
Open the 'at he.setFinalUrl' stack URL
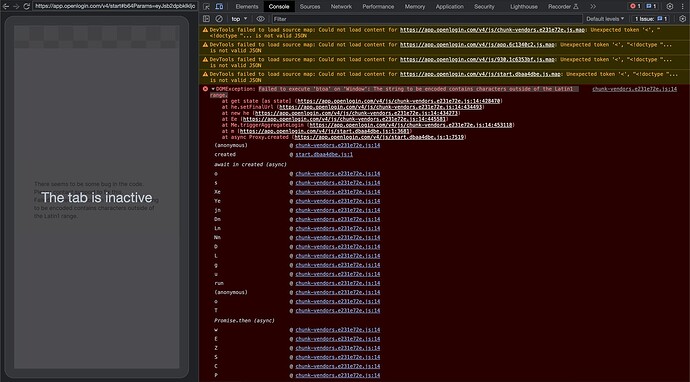[x=381, y=107]
